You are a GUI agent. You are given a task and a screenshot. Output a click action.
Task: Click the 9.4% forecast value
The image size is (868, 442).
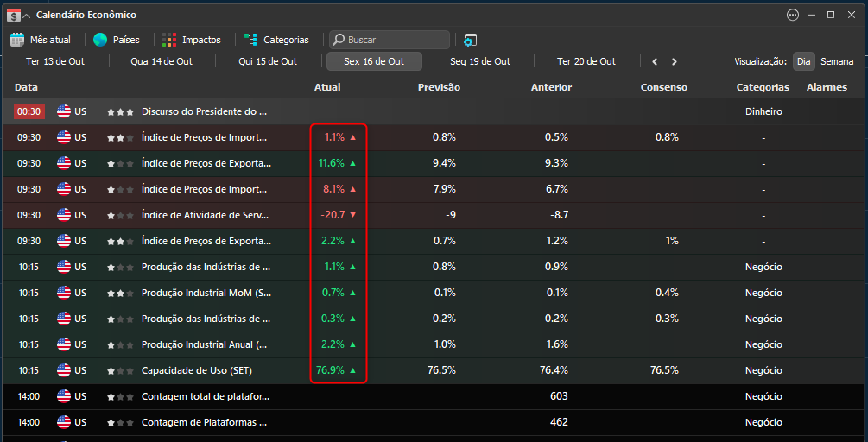coord(445,163)
